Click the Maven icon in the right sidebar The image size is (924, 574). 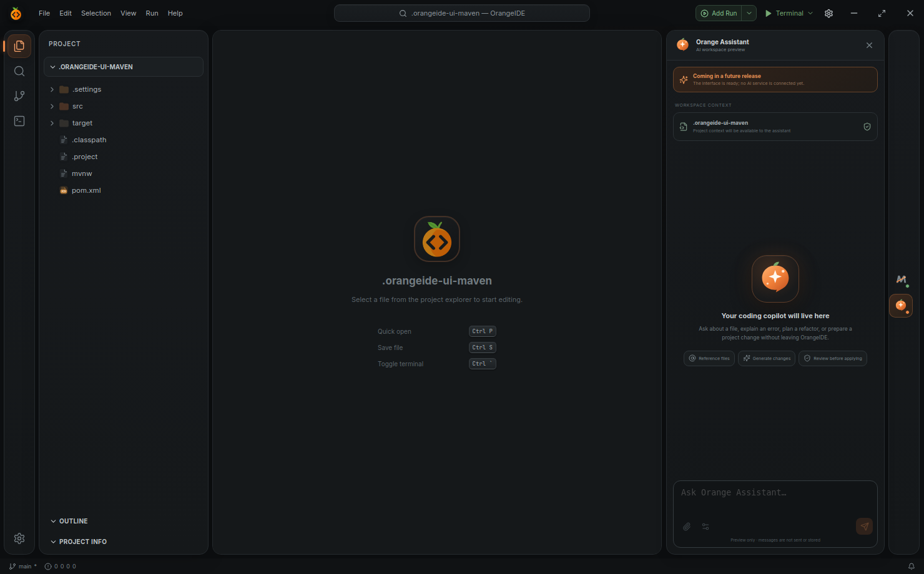pos(901,280)
